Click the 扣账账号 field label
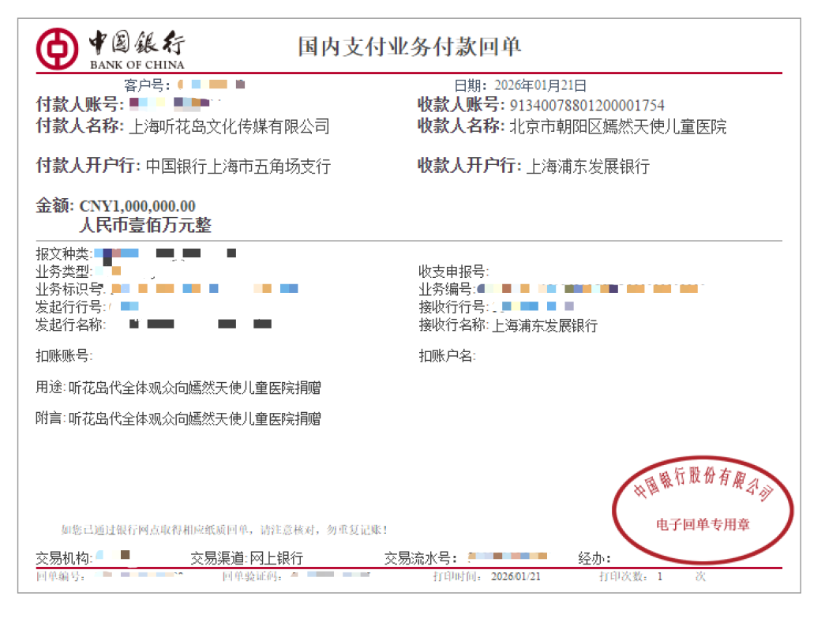Viewport: 840px width, 630px height. 64,356
